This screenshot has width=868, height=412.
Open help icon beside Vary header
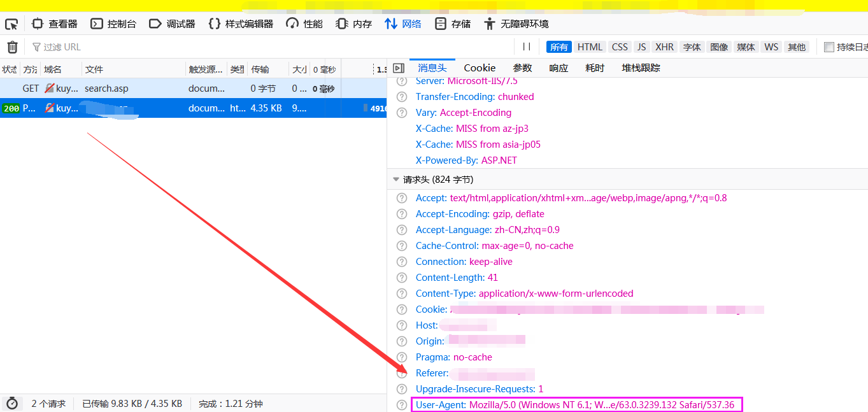coord(401,113)
